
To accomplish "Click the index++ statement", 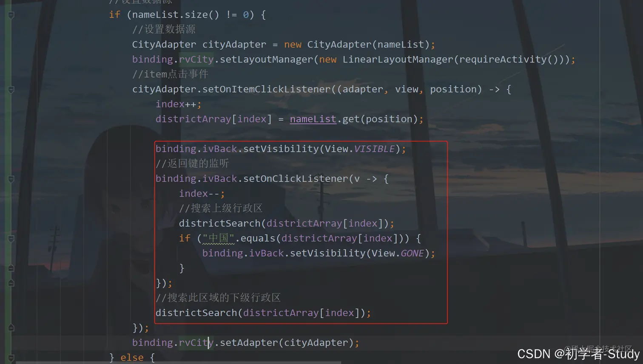I will pyautogui.click(x=179, y=104).
